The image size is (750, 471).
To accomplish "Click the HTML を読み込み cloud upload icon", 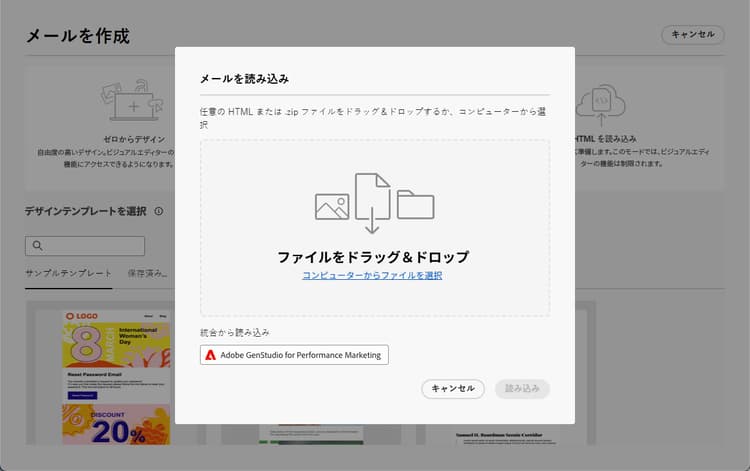I will pos(601,105).
